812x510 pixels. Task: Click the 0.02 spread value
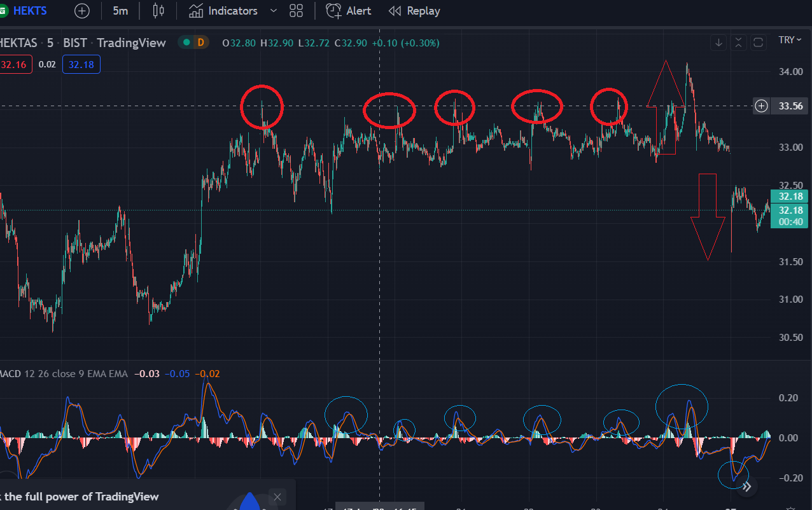pos(47,64)
